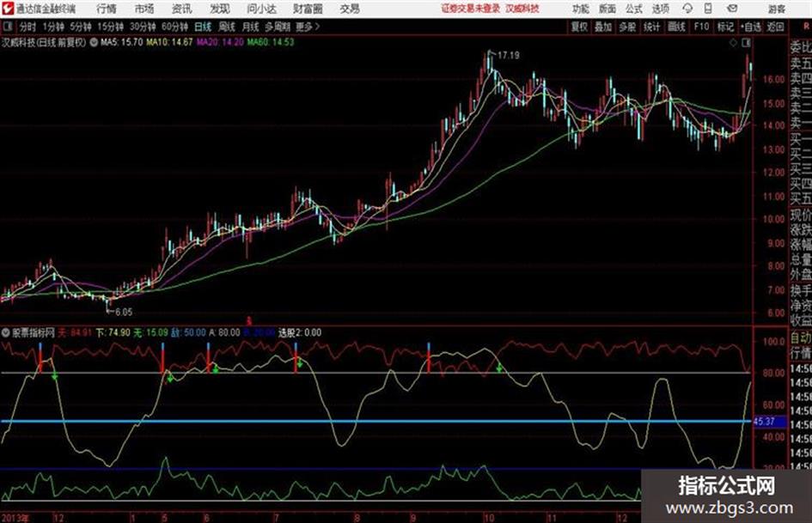Click the panel layout icon at chart top-right
The image size is (812, 523).
[x=746, y=42]
